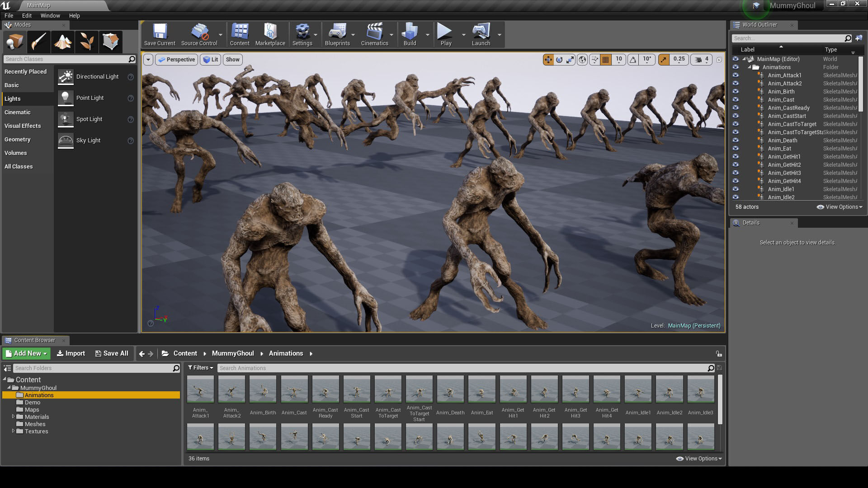Image resolution: width=868 pixels, height=488 pixels.
Task: Navigate back in Content Browser history
Action: (x=142, y=354)
